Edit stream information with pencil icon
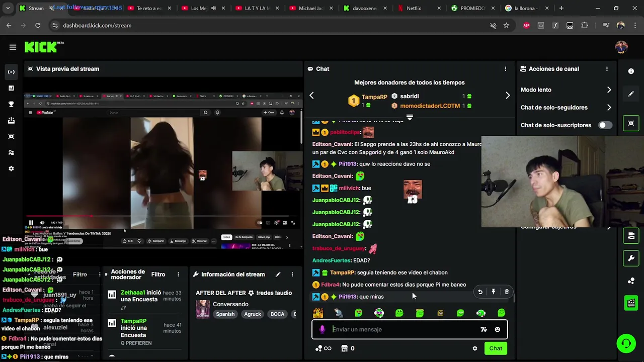The width and height of the screenshot is (644, 362). pos(278,275)
